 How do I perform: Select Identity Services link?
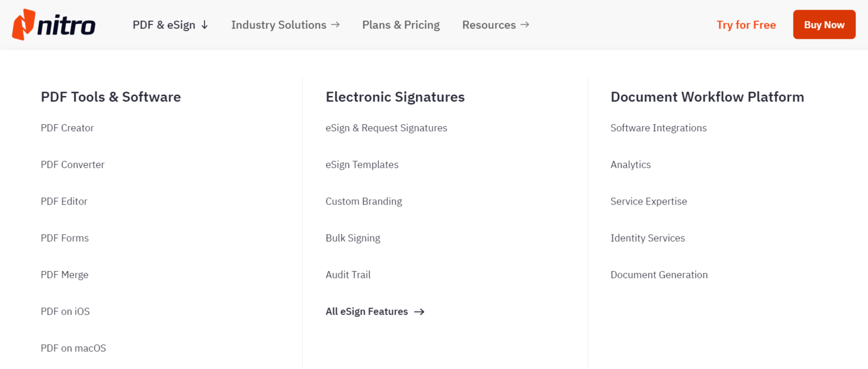coord(647,238)
